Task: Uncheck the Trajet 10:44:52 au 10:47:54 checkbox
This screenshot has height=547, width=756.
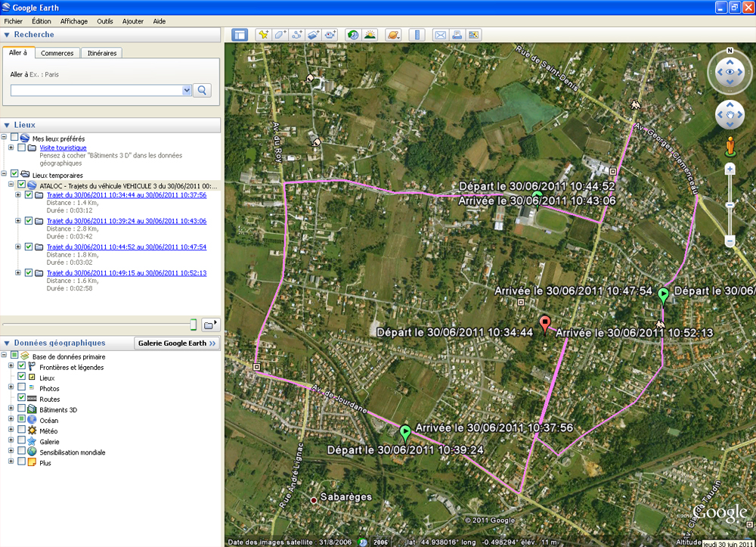Action: [29, 246]
